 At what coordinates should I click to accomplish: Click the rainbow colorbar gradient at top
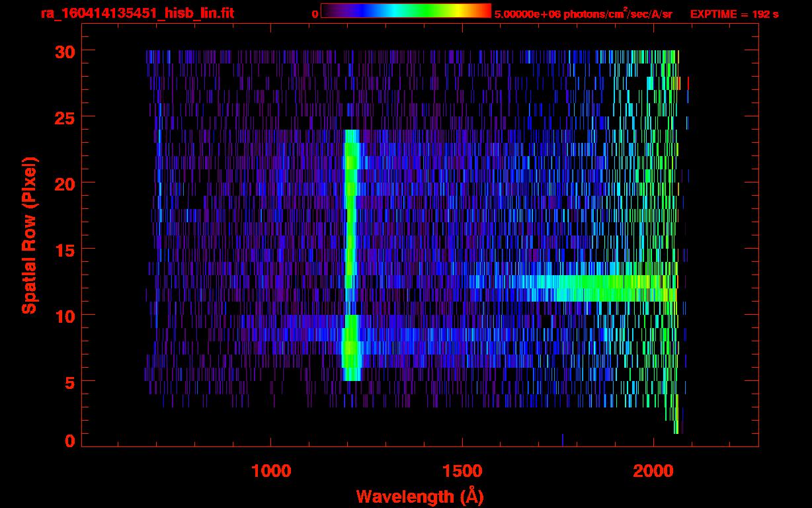click(405, 11)
